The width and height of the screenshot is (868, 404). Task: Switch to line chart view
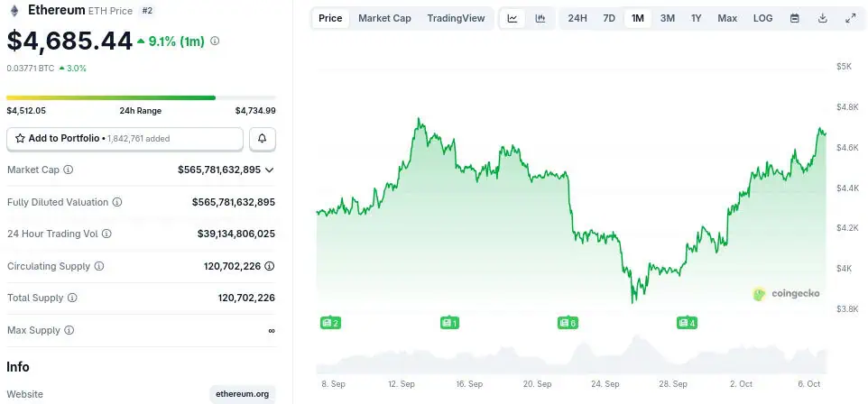point(512,18)
